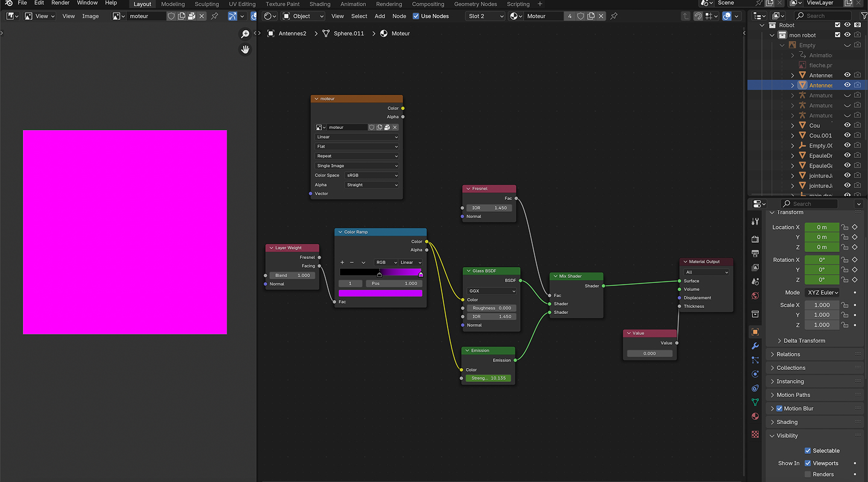Screen dimensions: 868x482
Task: Open the Slot 2 material slot dropdown
Action: click(485, 16)
